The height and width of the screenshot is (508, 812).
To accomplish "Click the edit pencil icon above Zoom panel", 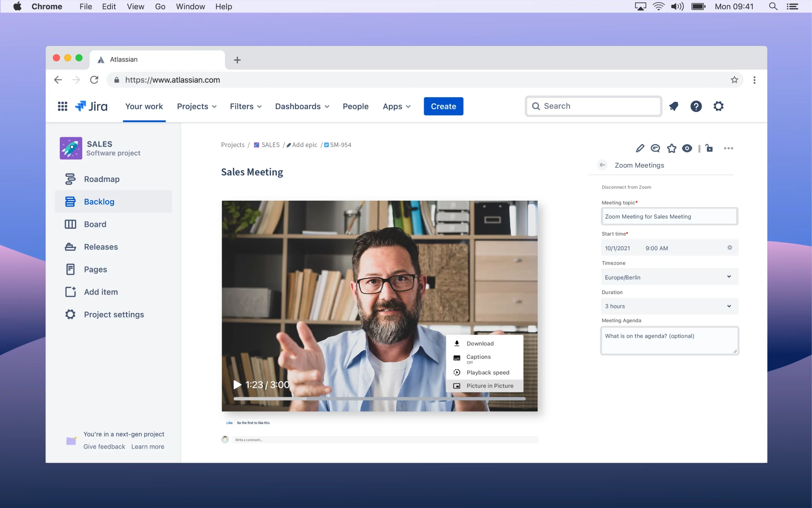I will click(640, 148).
